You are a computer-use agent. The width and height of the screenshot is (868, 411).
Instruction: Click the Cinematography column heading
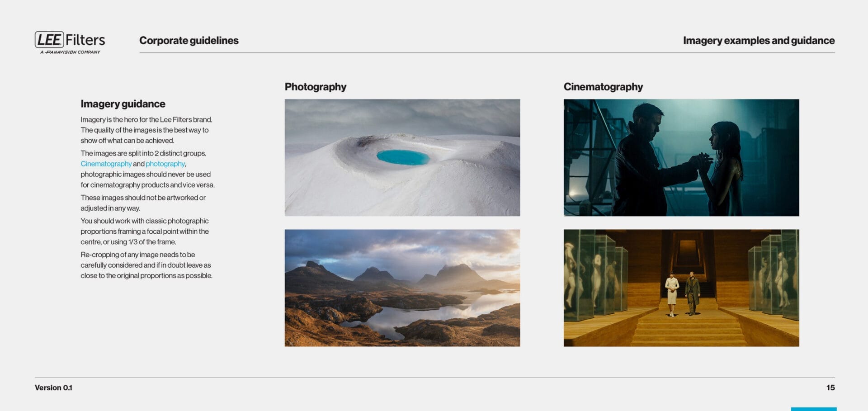tap(603, 87)
